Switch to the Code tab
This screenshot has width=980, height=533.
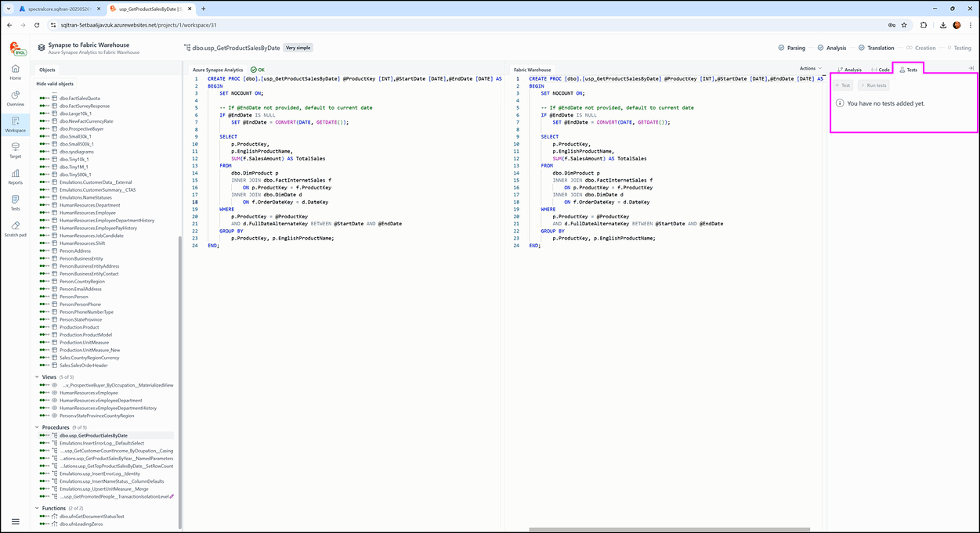(x=881, y=70)
